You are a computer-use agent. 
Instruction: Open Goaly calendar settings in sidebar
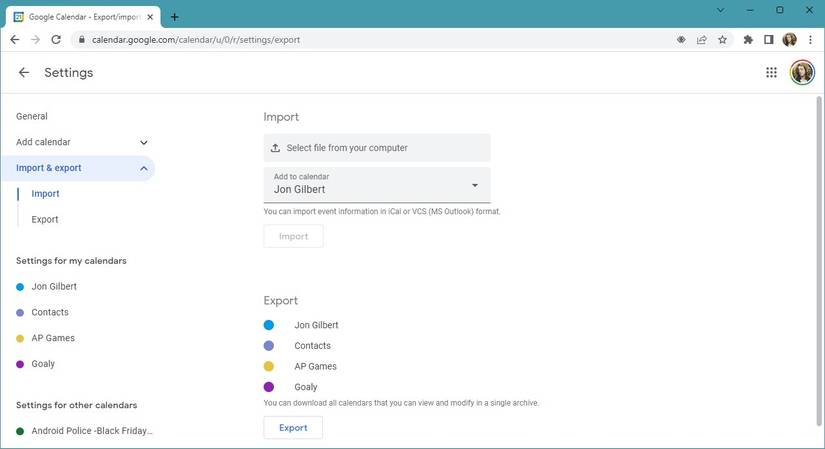pos(43,364)
